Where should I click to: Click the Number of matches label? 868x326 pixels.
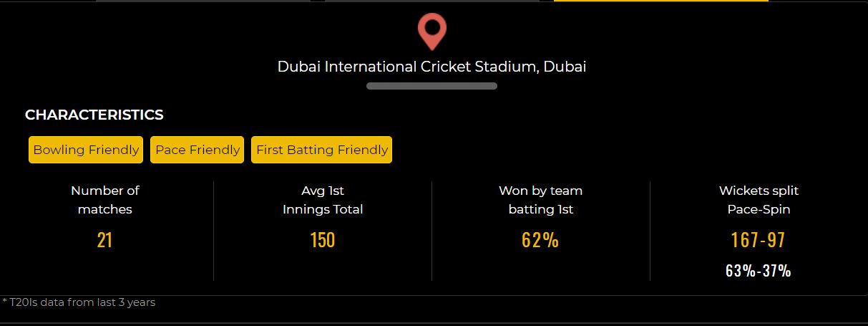pyautogui.click(x=105, y=200)
